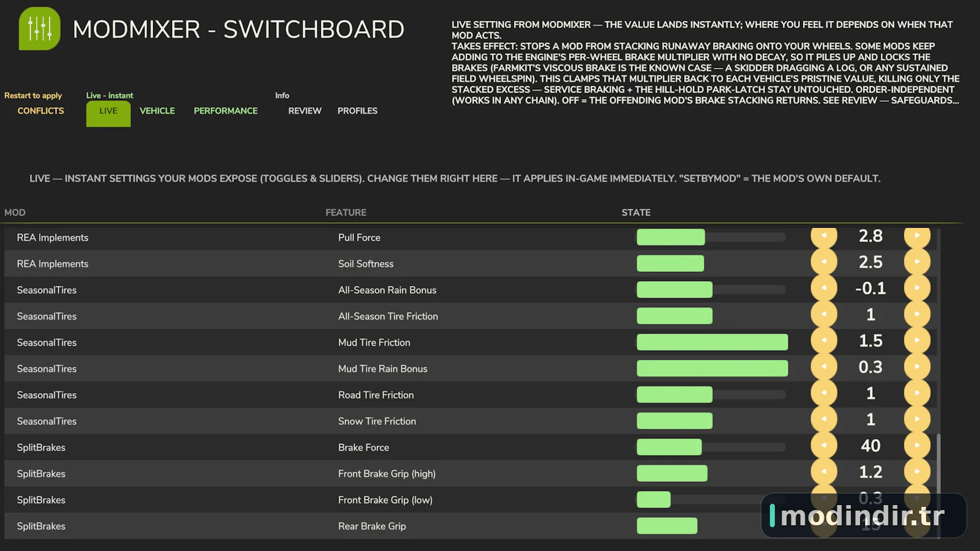Click the ModMixer green mixer logo icon
980x551 pixels.
(x=40, y=29)
